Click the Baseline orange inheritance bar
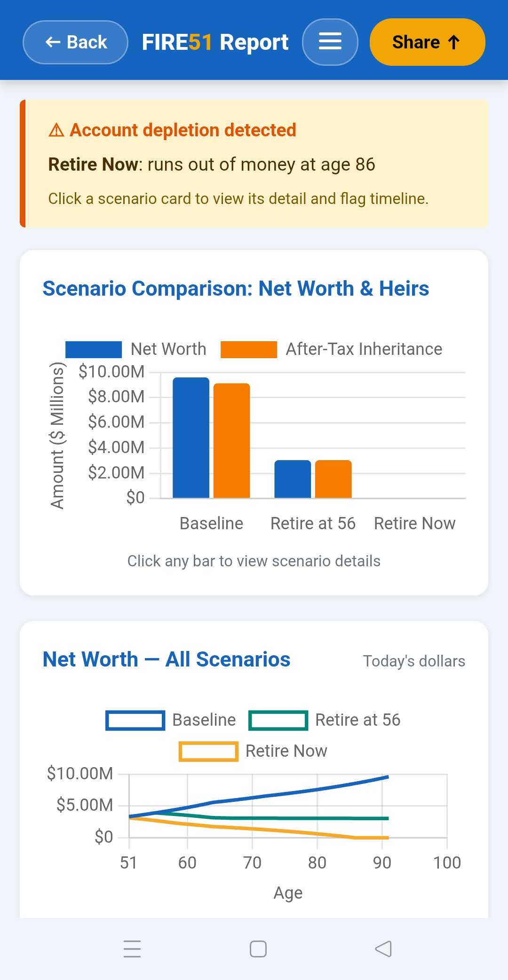508x980 pixels. 232,440
